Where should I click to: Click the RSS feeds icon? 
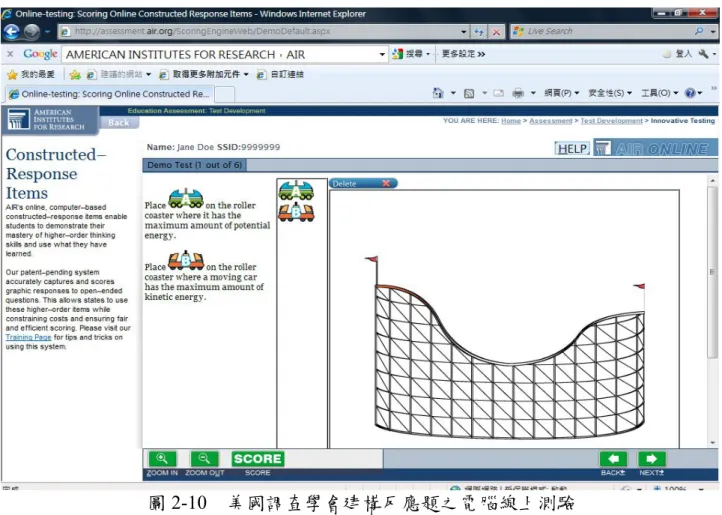[x=469, y=94]
